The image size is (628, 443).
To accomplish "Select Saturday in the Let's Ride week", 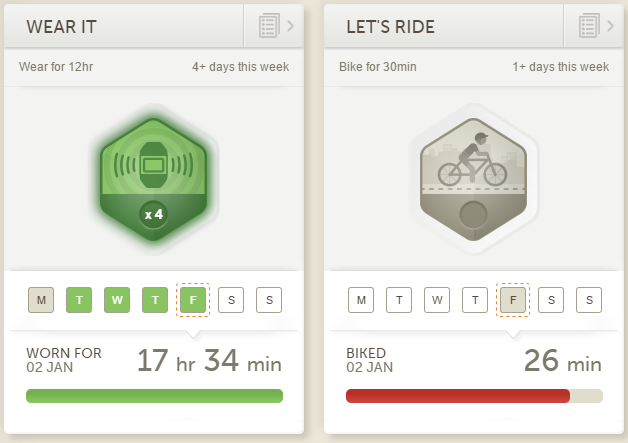I will pos(551,300).
